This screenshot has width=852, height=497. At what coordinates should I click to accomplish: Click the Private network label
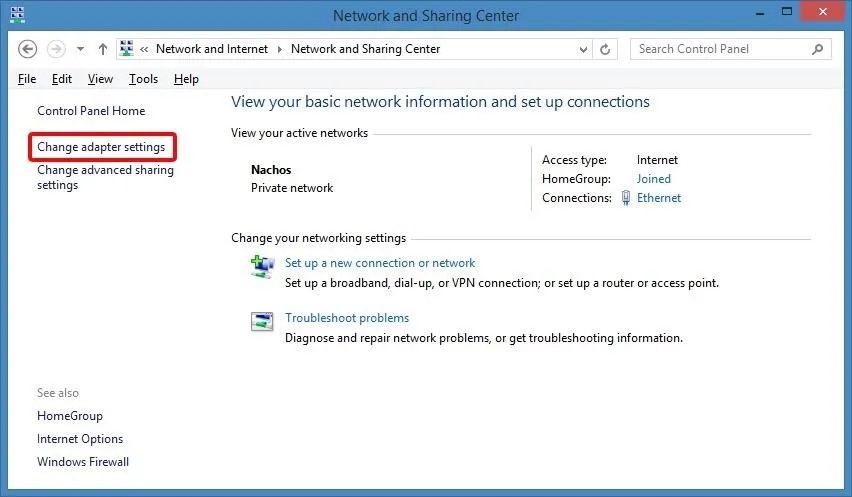tap(292, 188)
